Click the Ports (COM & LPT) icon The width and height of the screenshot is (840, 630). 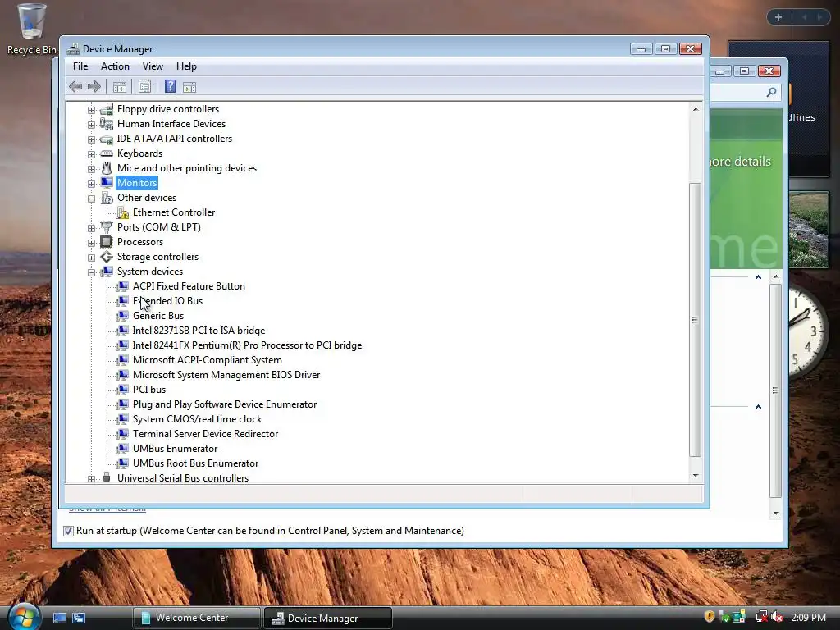point(107,227)
